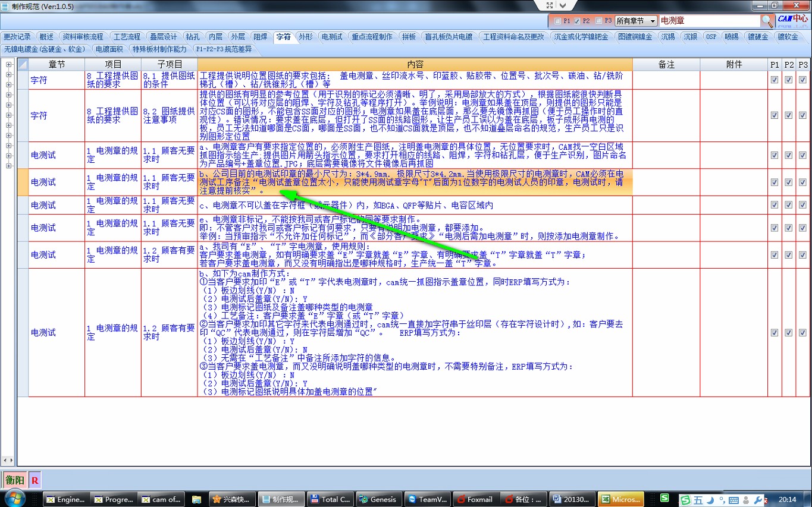
Task: Click the table corner select-all triangle
Action: click(x=23, y=64)
